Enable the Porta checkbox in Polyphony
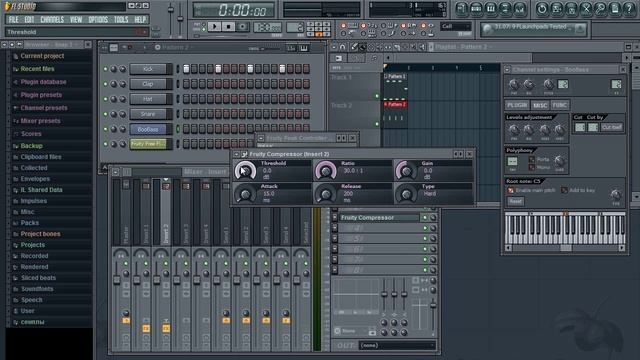This screenshot has height=360, width=640. [x=532, y=160]
